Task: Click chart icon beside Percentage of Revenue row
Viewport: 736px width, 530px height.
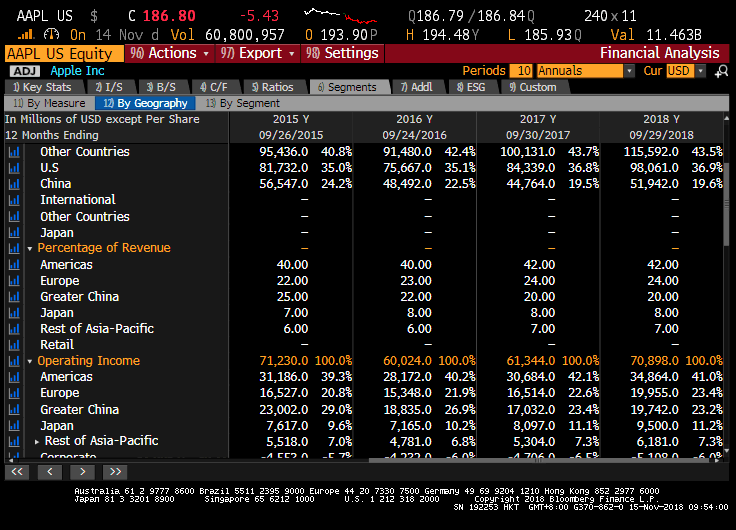Action: (14, 248)
